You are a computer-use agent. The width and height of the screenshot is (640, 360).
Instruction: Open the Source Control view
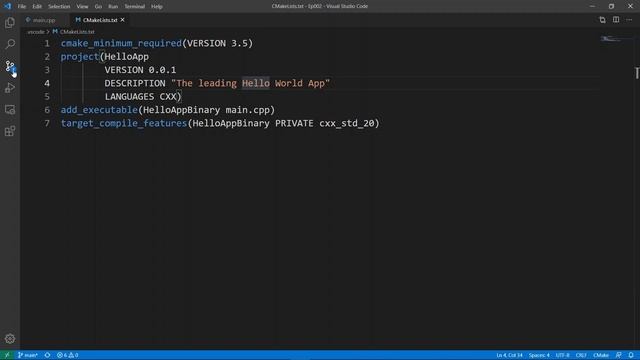pos(10,66)
